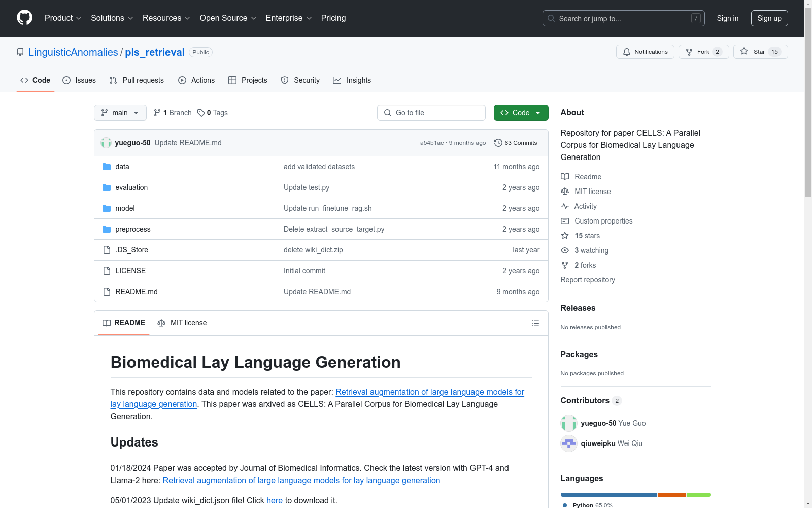Click the Sign up button
The height and width of the screenshot is (508, 812).
(x=769, y=18)
